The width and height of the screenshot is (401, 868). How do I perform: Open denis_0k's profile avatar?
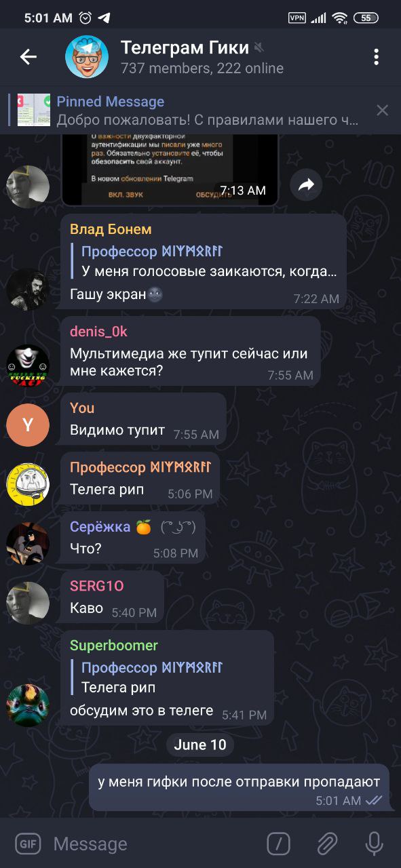[28, 365]
